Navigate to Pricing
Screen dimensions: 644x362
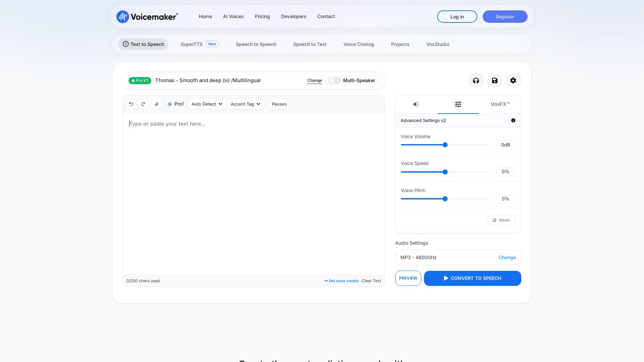(262, 16)
